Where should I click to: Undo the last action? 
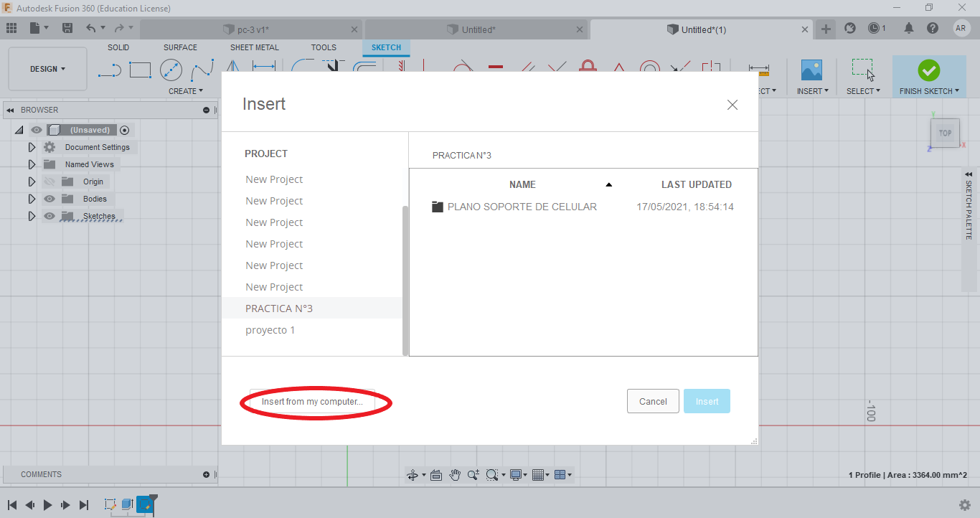coord(91,28)
